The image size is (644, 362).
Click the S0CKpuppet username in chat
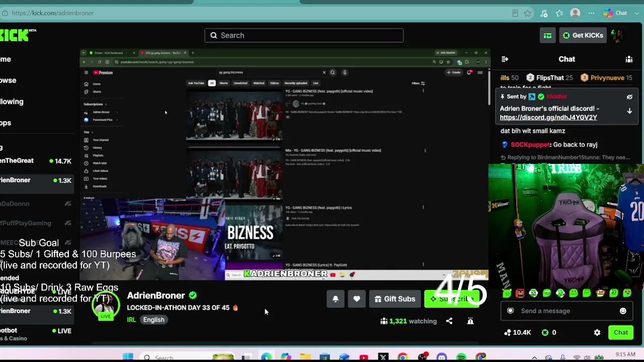click(x=530, y=145)
